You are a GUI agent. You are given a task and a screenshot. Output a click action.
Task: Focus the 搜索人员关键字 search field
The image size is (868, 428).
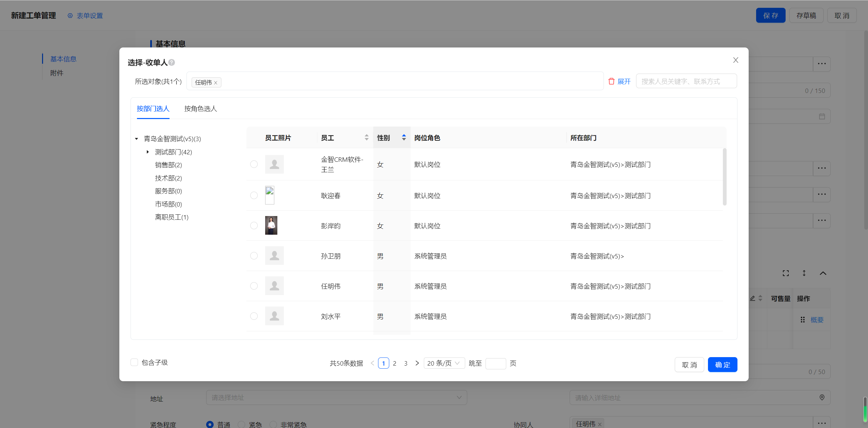click(686, 81)
